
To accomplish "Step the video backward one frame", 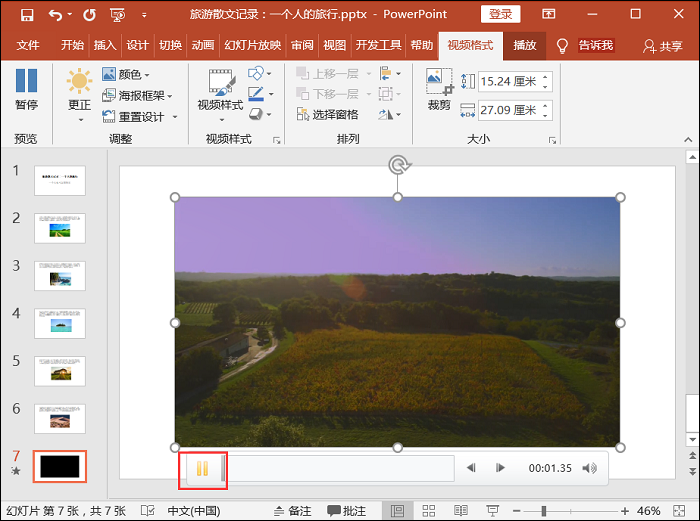I will point(471,468).
